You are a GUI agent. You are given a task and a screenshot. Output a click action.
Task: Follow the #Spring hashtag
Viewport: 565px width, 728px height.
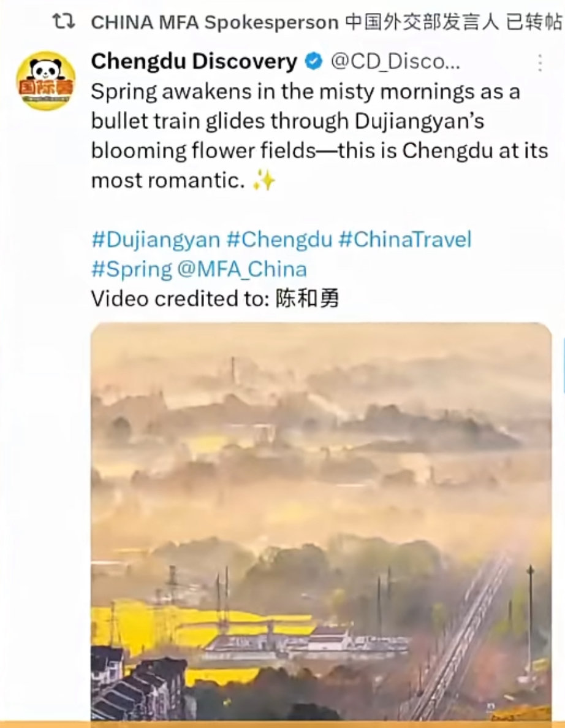click(132, 269)
